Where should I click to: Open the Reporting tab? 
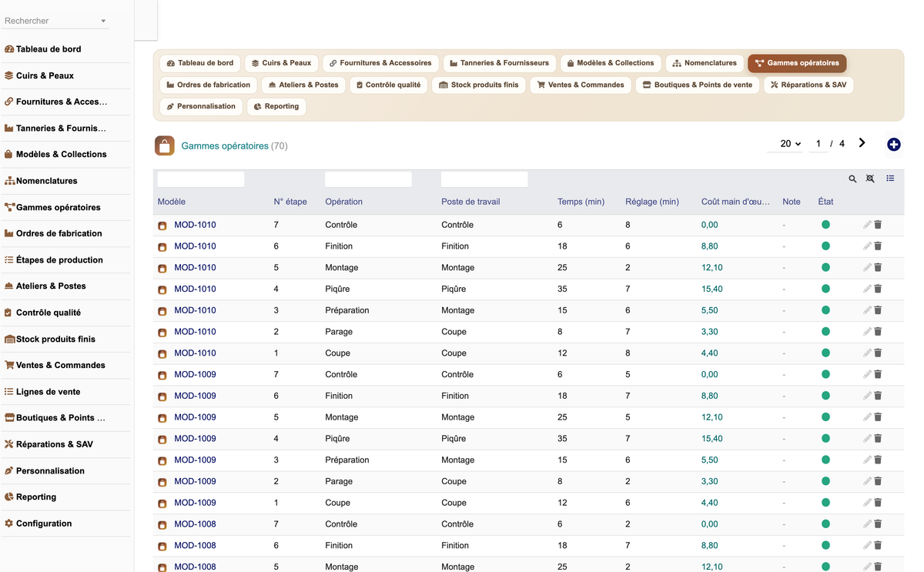276,106
